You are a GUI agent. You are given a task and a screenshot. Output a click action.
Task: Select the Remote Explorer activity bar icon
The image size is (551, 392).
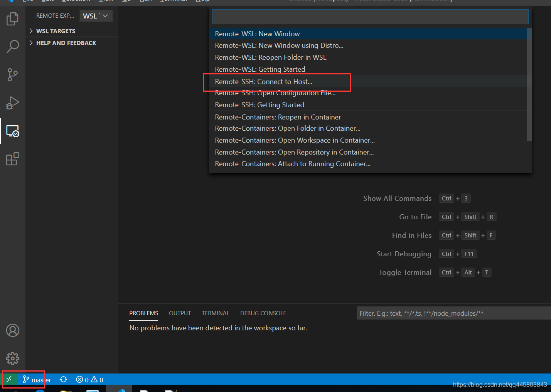coord(12,131)
